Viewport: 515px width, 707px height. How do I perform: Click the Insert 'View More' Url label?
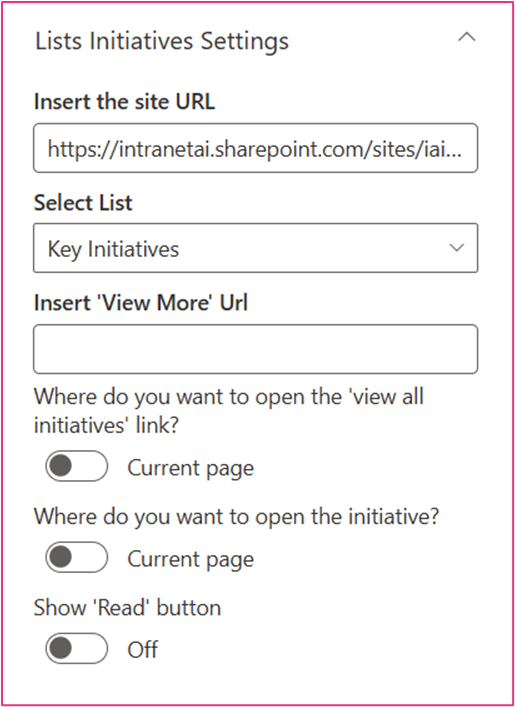[x=141, y=303]
